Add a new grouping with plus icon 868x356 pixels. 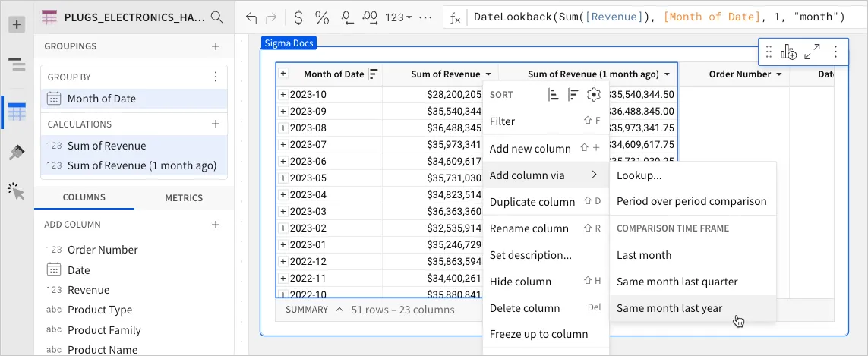[x=216, y=46]
